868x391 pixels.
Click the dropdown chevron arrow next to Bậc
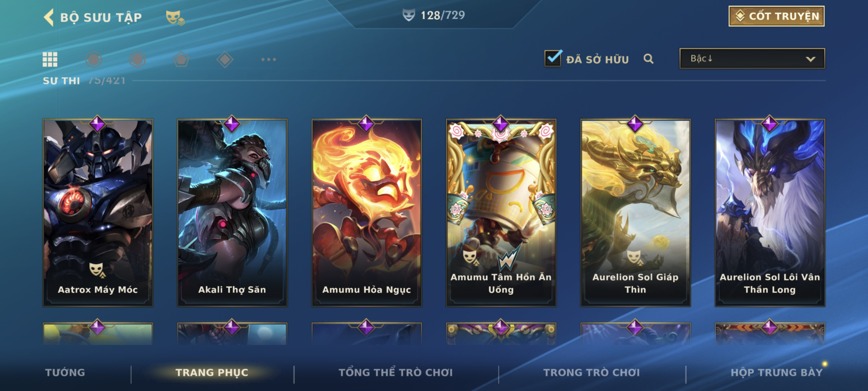tap(810, 59)
